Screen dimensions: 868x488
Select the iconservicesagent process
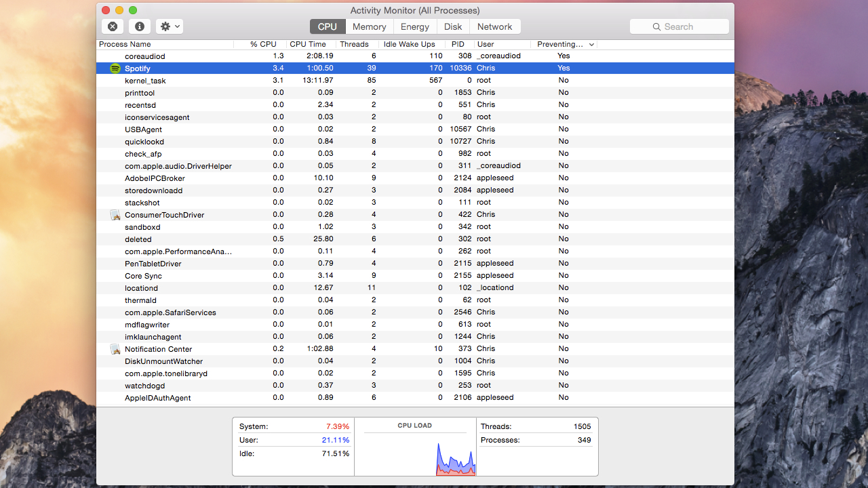pos(157,117)
